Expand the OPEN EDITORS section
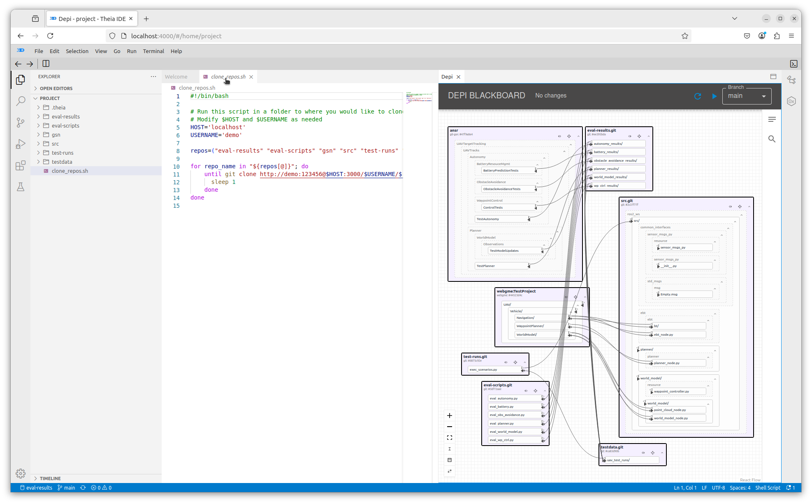 coord(56,88)
